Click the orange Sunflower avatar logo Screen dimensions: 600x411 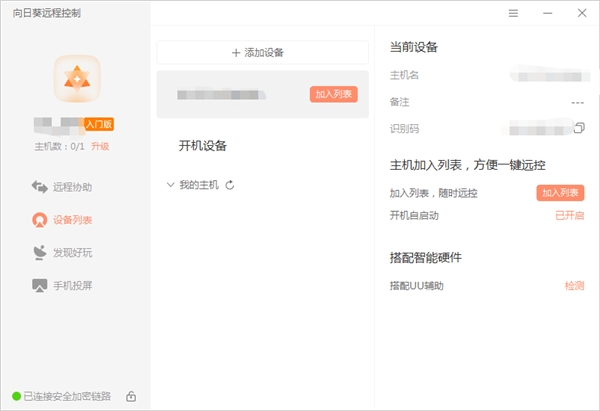tap(75, 79)
